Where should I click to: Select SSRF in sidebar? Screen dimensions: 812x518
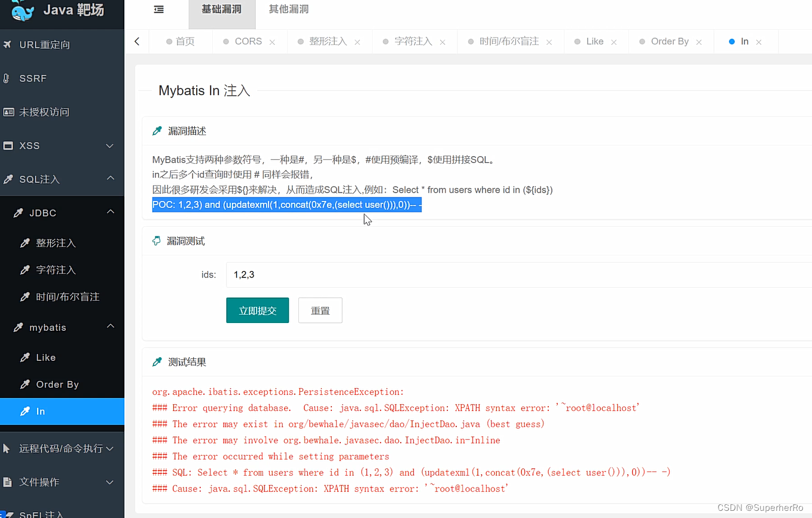point(33,78)
